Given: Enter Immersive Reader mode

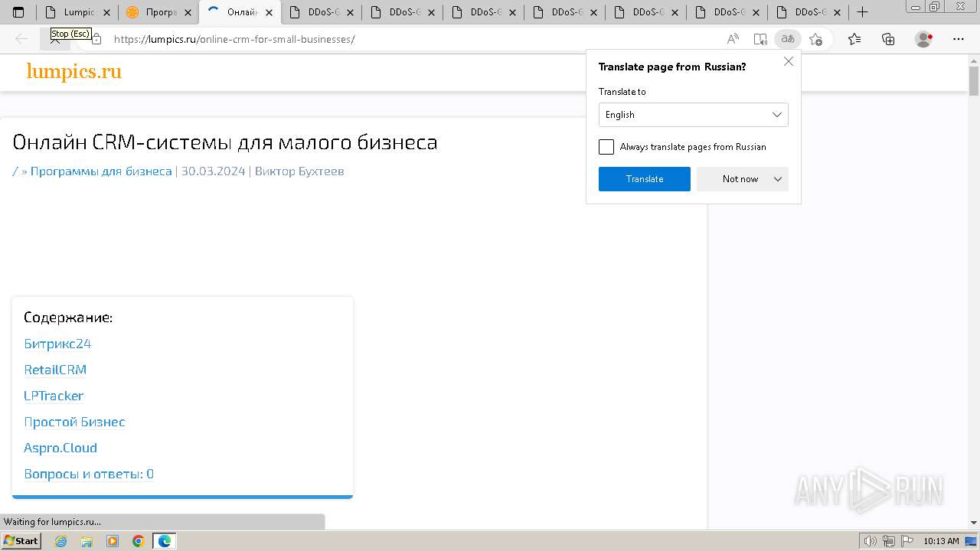Looking at the screenshot, I should tap(760, 39).
